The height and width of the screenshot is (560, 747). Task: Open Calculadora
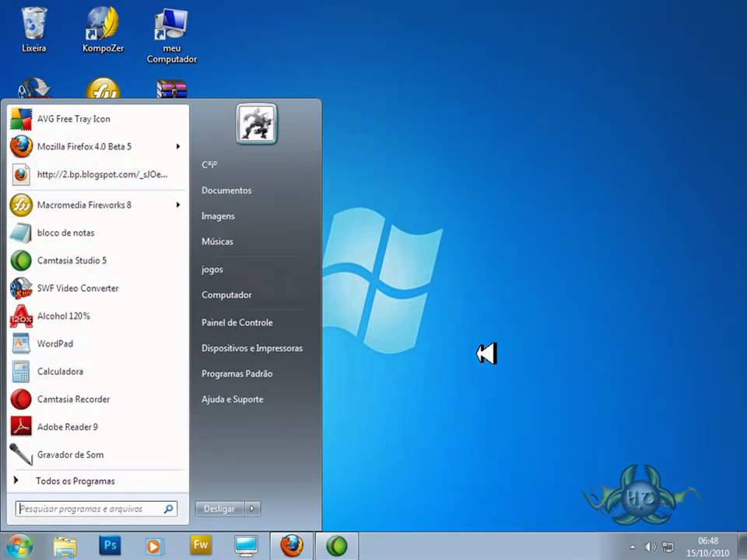(x=98, y=372)
